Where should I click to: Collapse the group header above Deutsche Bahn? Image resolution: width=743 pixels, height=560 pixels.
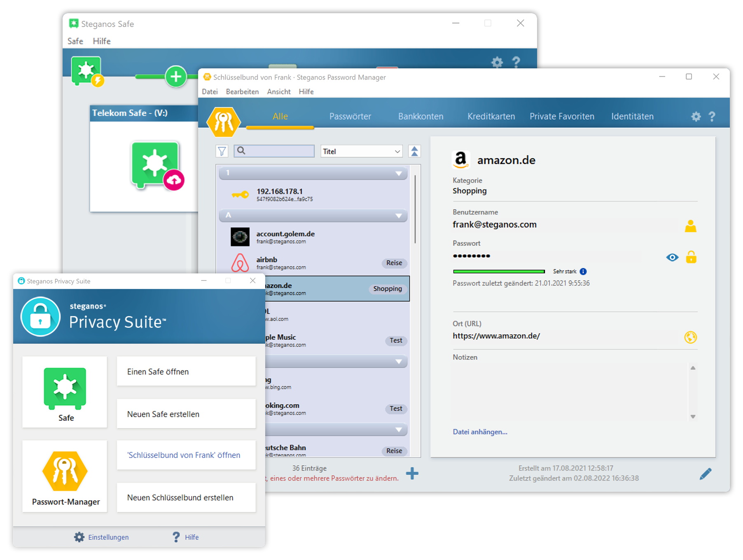[x=336, y=429]
